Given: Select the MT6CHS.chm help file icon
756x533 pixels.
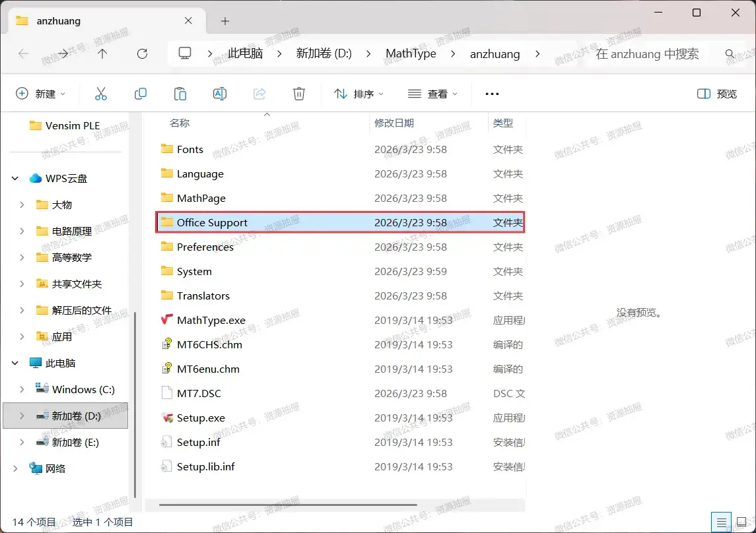Looking at the screenshot, I should point(166,344).
